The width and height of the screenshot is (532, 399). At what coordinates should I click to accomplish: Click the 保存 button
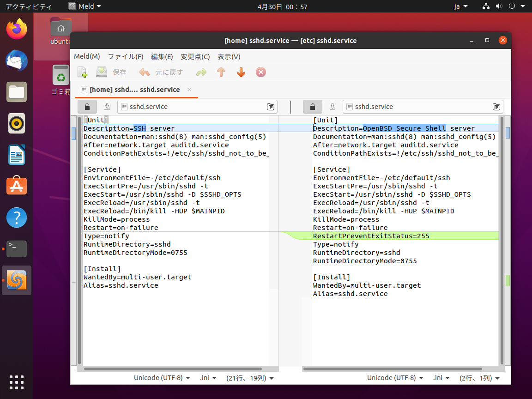coord(119,72)
